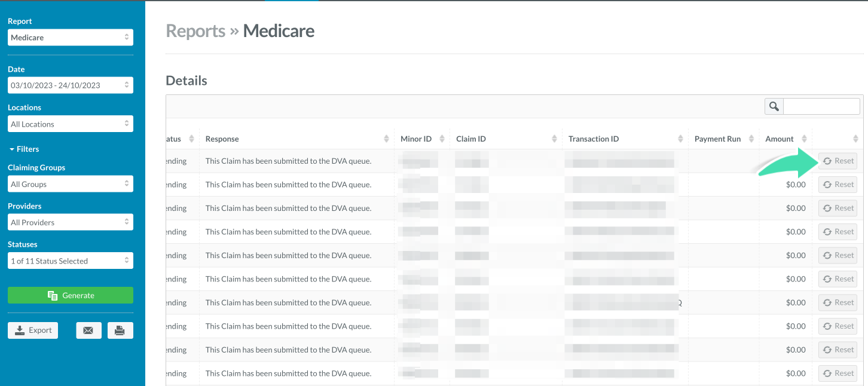Click the printer icon button
The width and height of the screenshot is (868, 386).
point(120,330)
